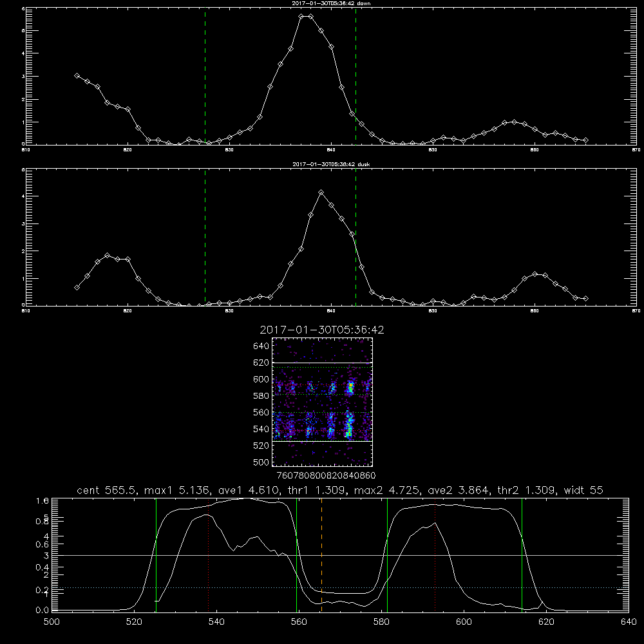Click the red dotted line near 593 in bottom plot
Image resolution: width=644 pixels, height=644 pixels.
[x=435, y=555]
